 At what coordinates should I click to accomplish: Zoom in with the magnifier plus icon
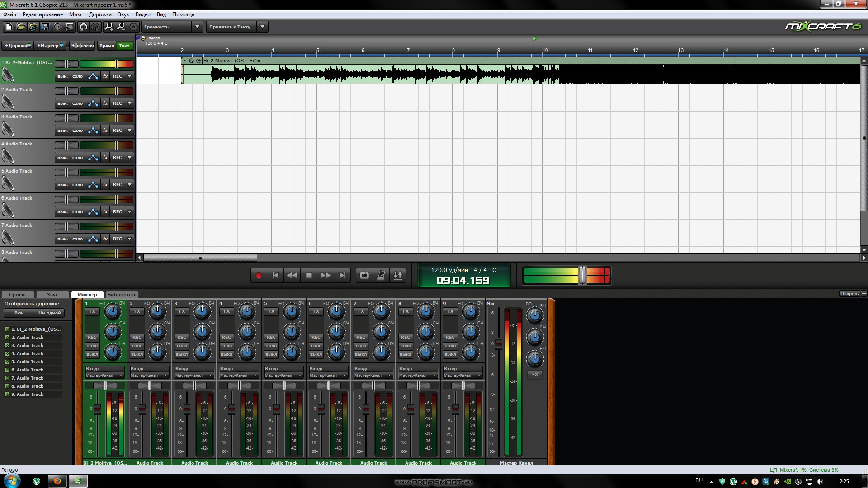coord(109,27)
